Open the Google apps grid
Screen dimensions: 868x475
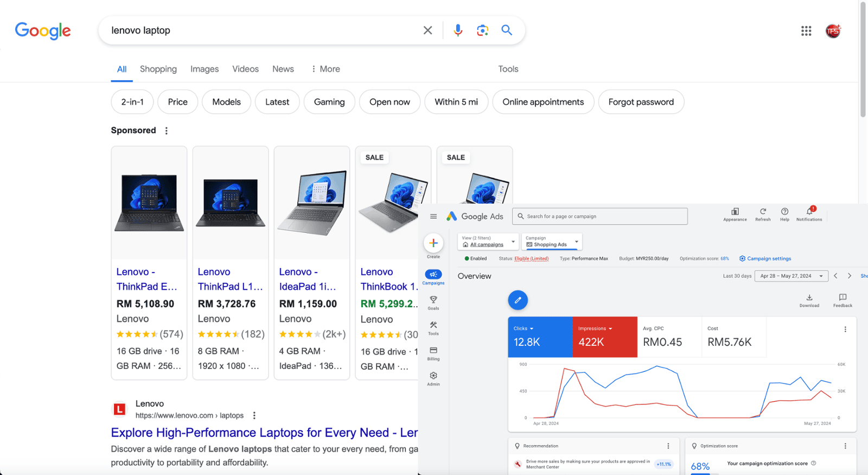point(806,31)
